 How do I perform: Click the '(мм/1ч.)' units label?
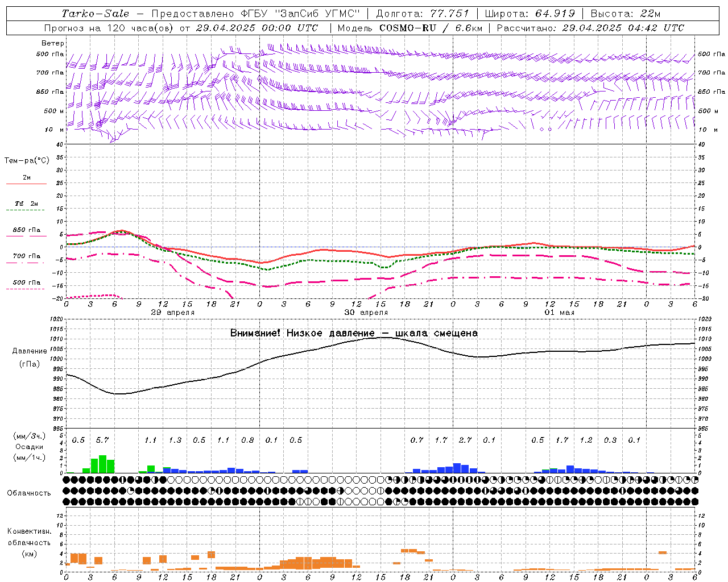coord(28,458)
